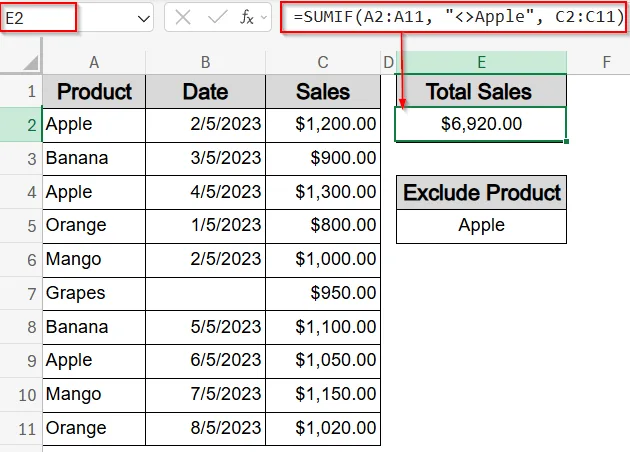The width and height of the screenshot is (630, 452).
Task: Select row 1 header
Action: [x=21, y=91]
